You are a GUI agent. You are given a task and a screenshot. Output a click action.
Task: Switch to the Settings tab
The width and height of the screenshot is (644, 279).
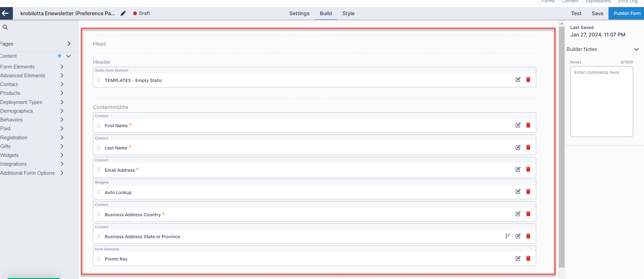pyautogui.click(x=299, y=13)
